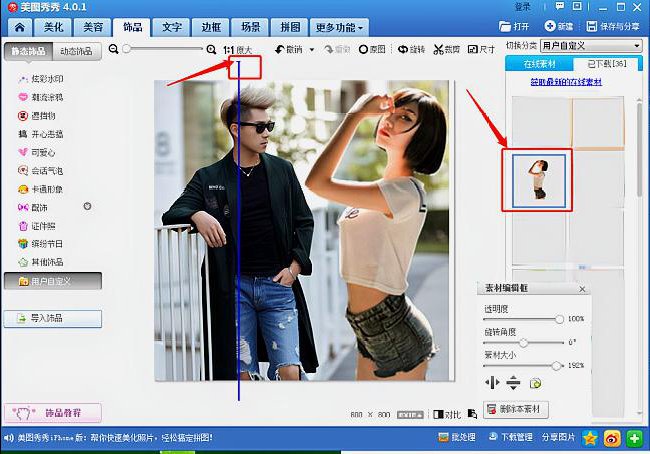This screenshot has width=650, height=454.
Task: Click the zoom in magnifier icon
Action: click(x=211, y=50)
